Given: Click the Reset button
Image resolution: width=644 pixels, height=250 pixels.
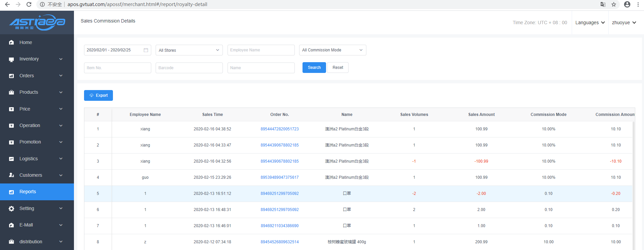Looking at the screenshot, I should 338,68.
